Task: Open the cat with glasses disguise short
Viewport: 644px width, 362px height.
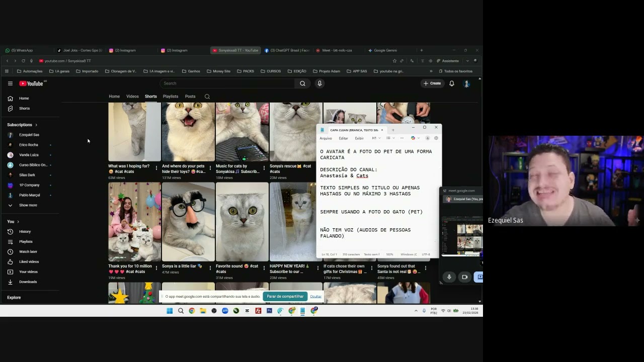Action: tap(188, 222)
